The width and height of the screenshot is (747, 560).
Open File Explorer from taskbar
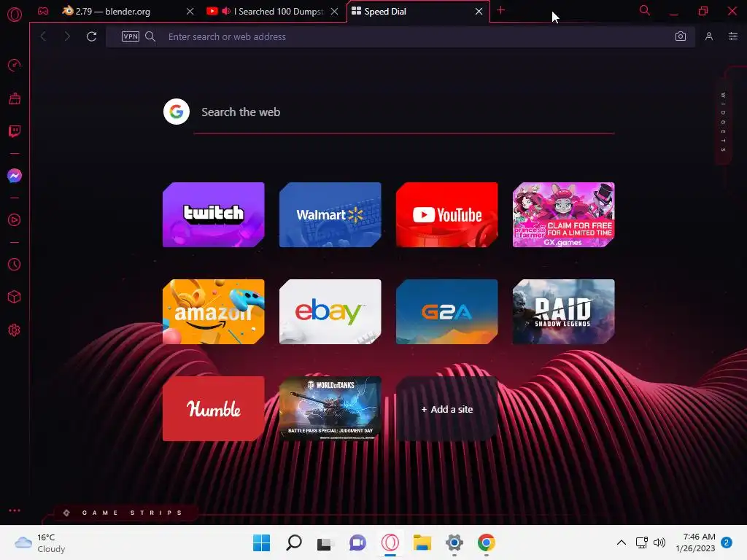[422, 542]
